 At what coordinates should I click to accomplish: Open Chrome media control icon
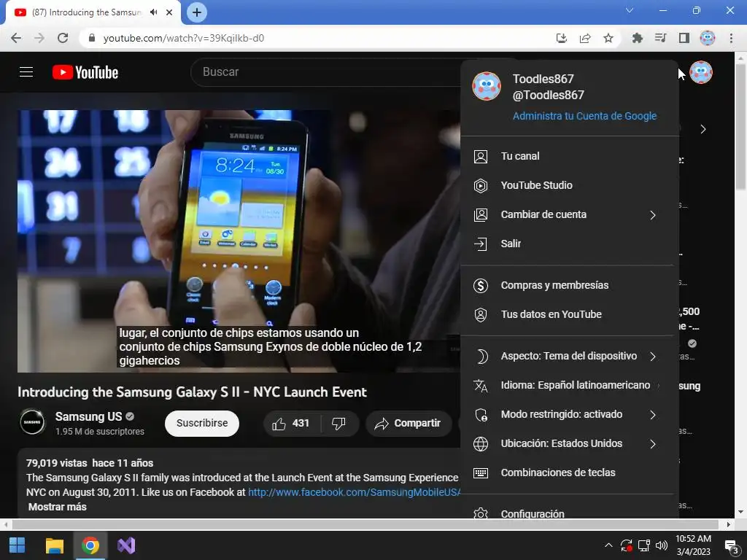coord(661,38)
